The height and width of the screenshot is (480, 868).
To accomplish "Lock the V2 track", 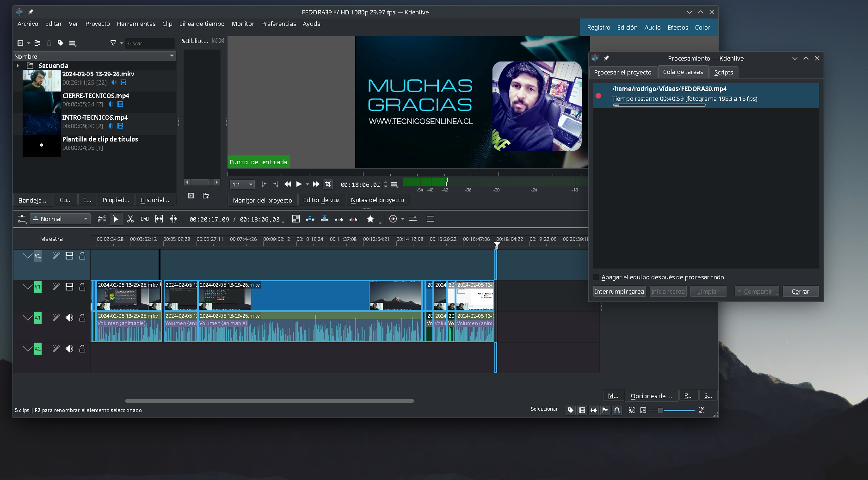I will pyautogui.click(x=82, y=256).
